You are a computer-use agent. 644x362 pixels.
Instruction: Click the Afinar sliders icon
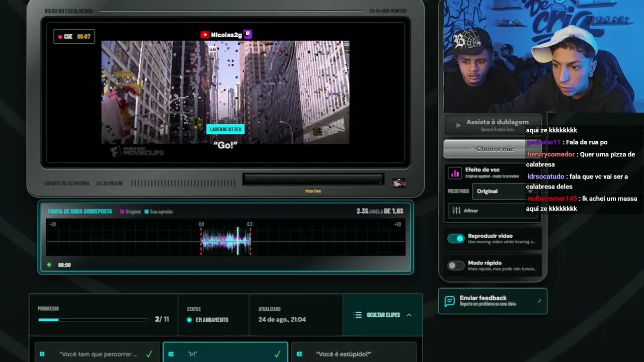(x=456, y=211)
